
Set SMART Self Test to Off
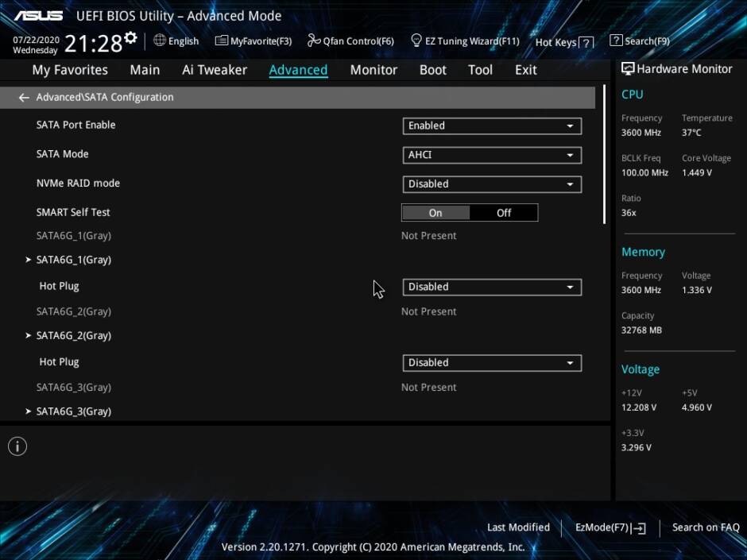pos(504,213)
